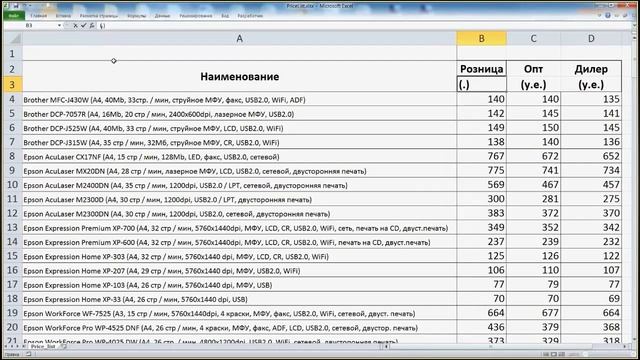The image size is (640, 360).
Task: Confirm the cell entry with checkmark icon
Action: coord(84,26)
